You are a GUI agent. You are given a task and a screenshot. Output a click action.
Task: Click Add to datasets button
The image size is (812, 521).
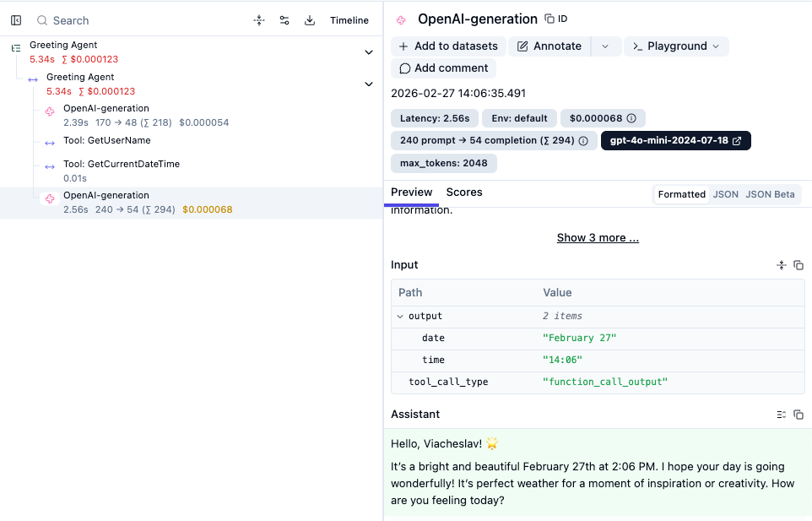[448, 46]
